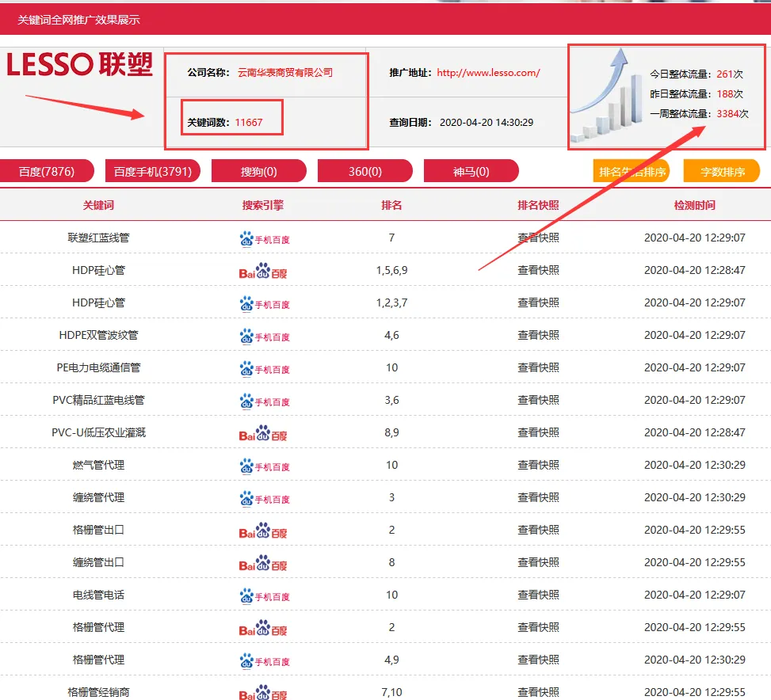The width and height of the screenshot is (771, 700).
Task: Open the www.lesso.com promotion link
Action: pos(488,73)
